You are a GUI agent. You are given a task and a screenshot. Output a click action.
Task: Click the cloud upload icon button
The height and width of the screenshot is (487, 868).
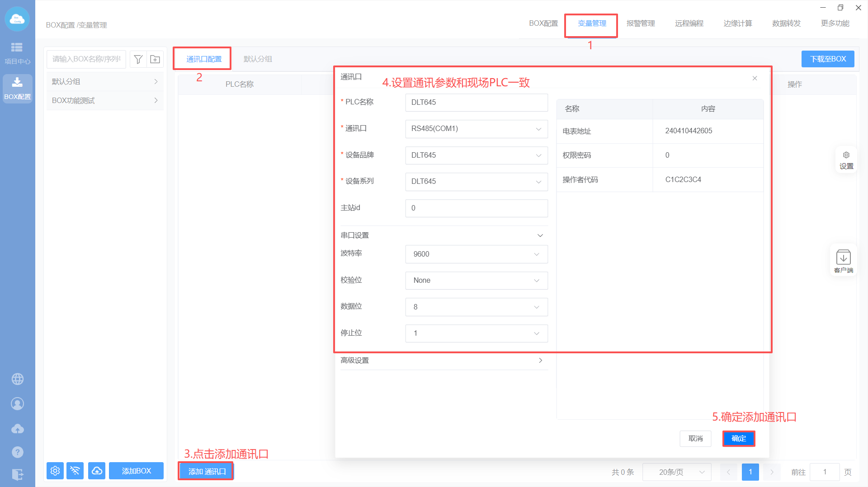coord(97,471)
